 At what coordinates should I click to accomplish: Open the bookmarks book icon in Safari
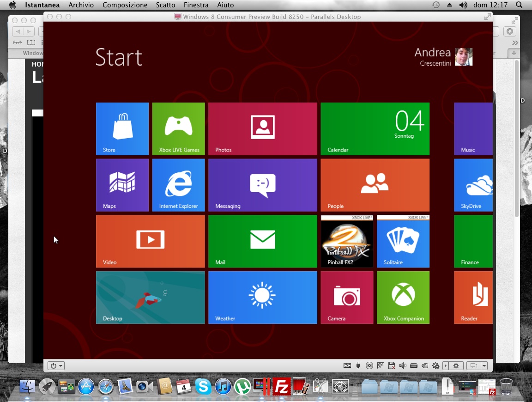(31, 43)
